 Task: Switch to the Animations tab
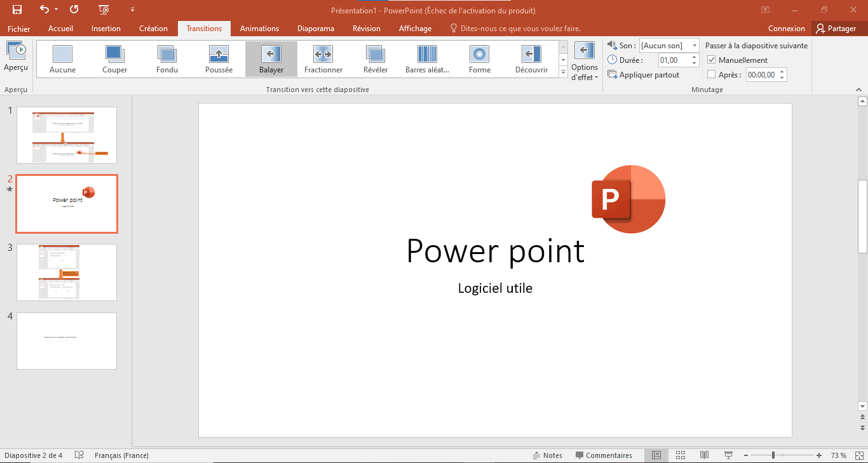(x=259, y=29)
